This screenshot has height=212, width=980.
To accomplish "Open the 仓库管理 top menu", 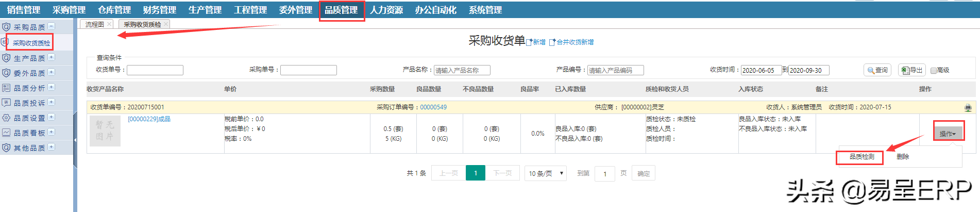I will [114, 10].
